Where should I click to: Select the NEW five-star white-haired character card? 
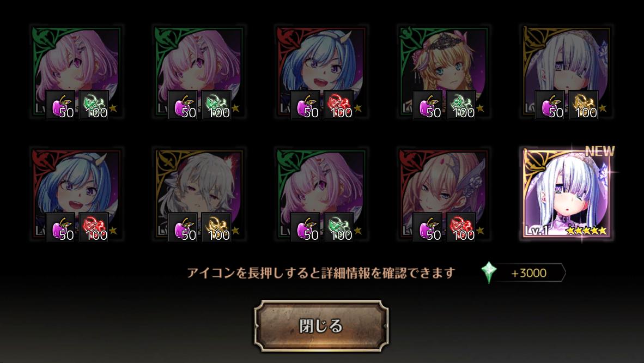point(567,193)
